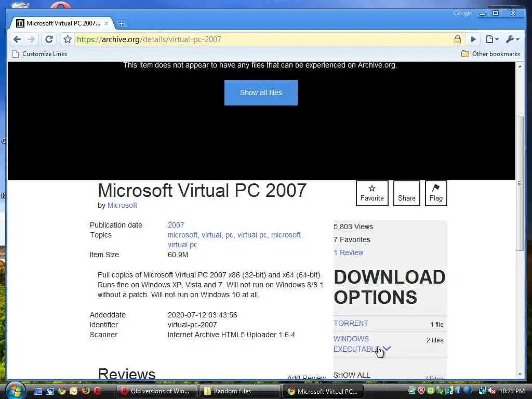Click the 2007 publication date link

point(176,225)
